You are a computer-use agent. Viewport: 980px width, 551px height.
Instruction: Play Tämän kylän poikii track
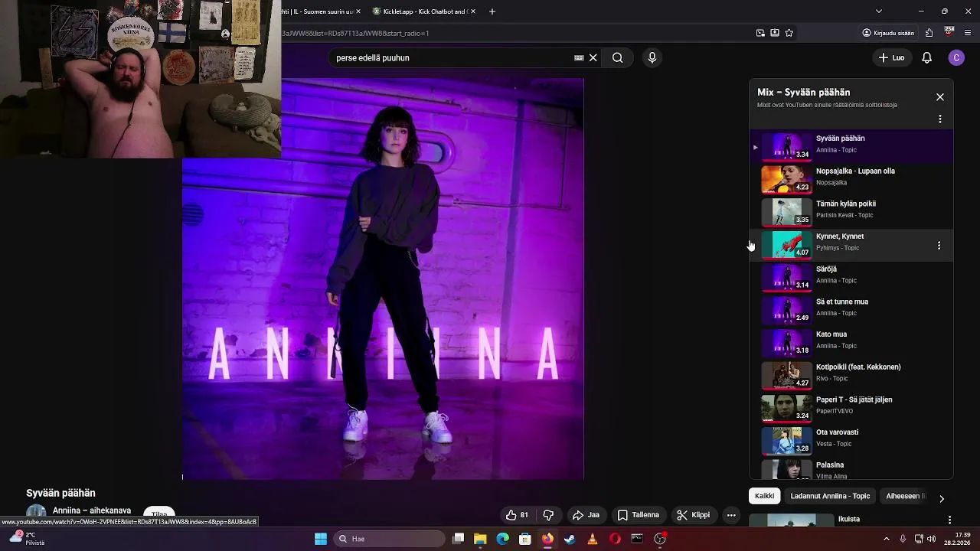click(846, 204)
